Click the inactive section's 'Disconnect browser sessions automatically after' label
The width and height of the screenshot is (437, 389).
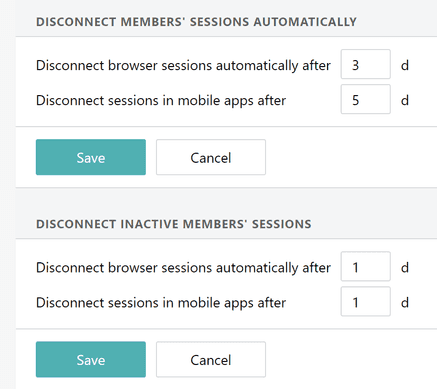coord(183,268)
